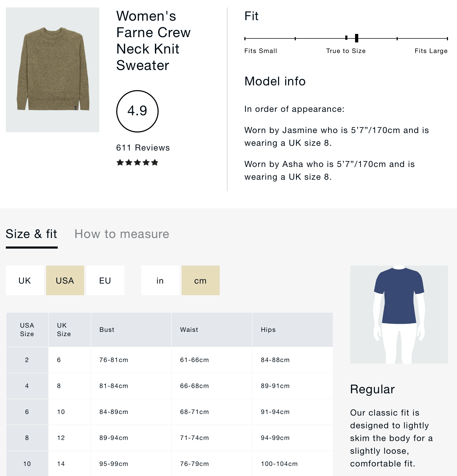
Task: Switch size chart to EU
Action: coord(105,280)
